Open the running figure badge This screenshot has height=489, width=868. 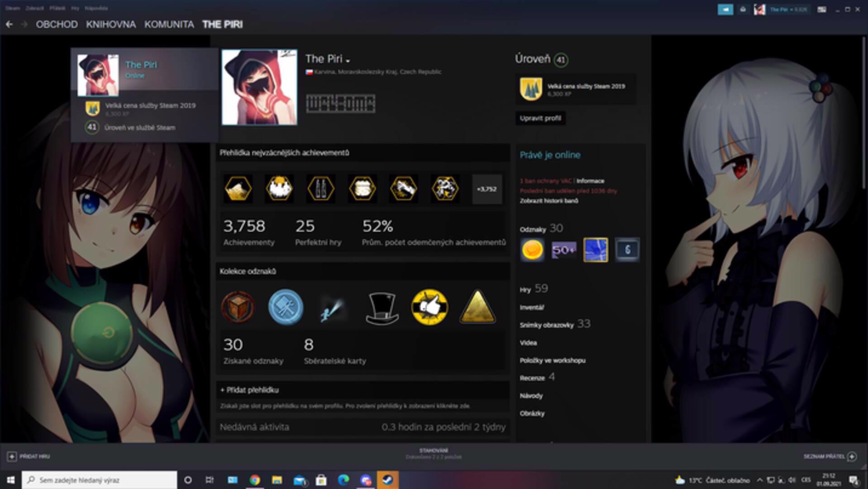[x=333, y=308]
